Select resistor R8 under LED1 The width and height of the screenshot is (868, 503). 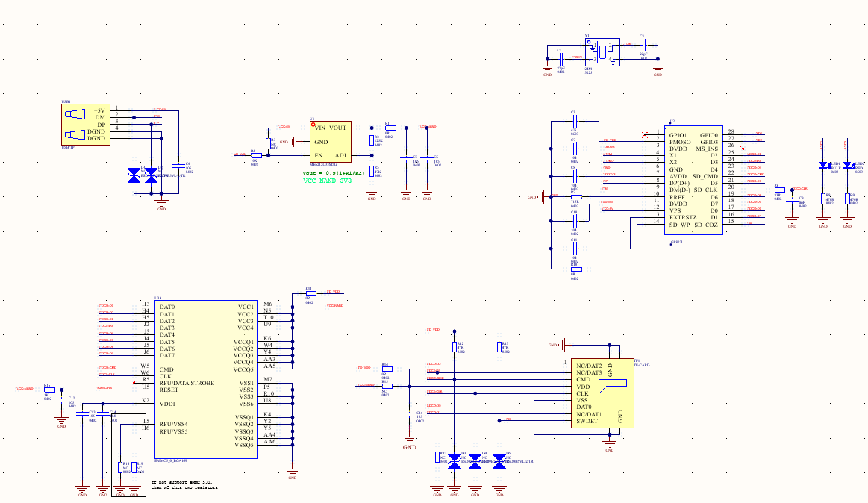pyautogui.click(x=823, y=199)
